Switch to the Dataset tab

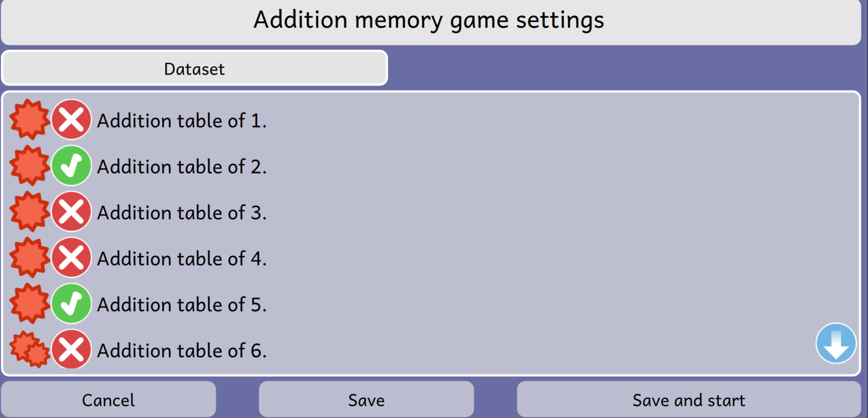(194, 68)
